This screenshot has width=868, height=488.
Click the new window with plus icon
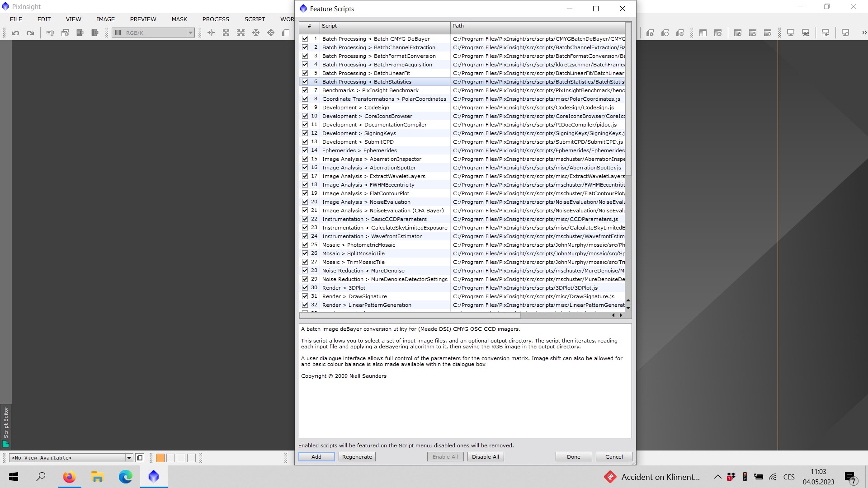[65, 33]
